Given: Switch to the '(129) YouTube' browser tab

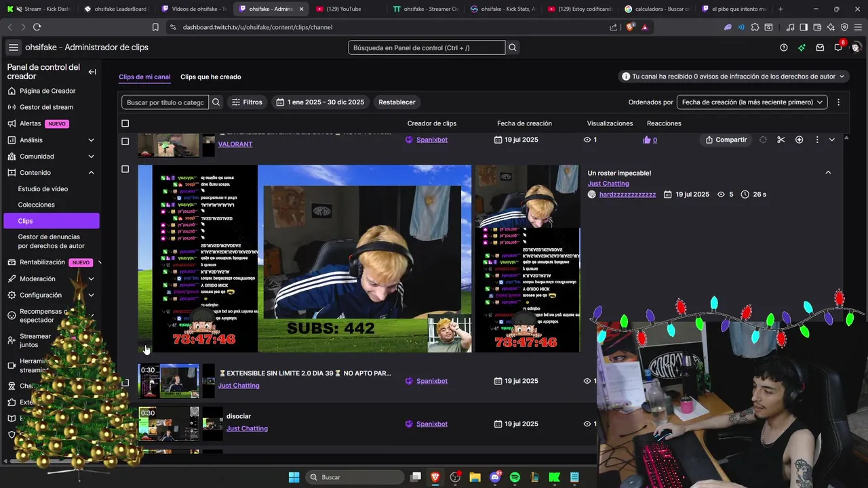Looking at the screenshot, I should tap(346, 9).
